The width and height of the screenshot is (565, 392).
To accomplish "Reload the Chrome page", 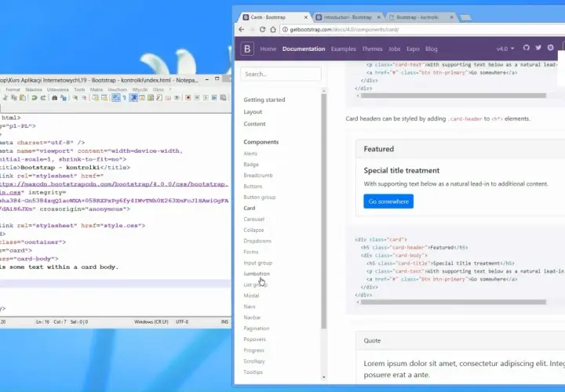I will pyautogui.click(x=262, y=30).
